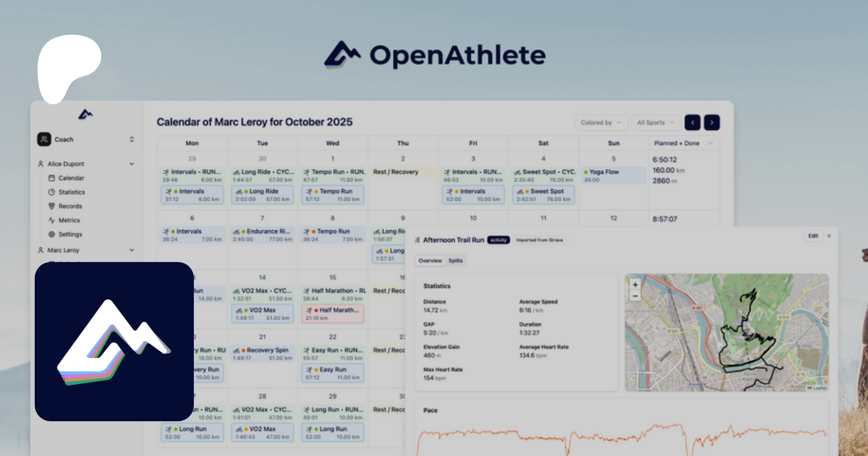Open the Planned + Done selector
The width and height of the screenshot is (868, 456).
[x=683, y=143]
